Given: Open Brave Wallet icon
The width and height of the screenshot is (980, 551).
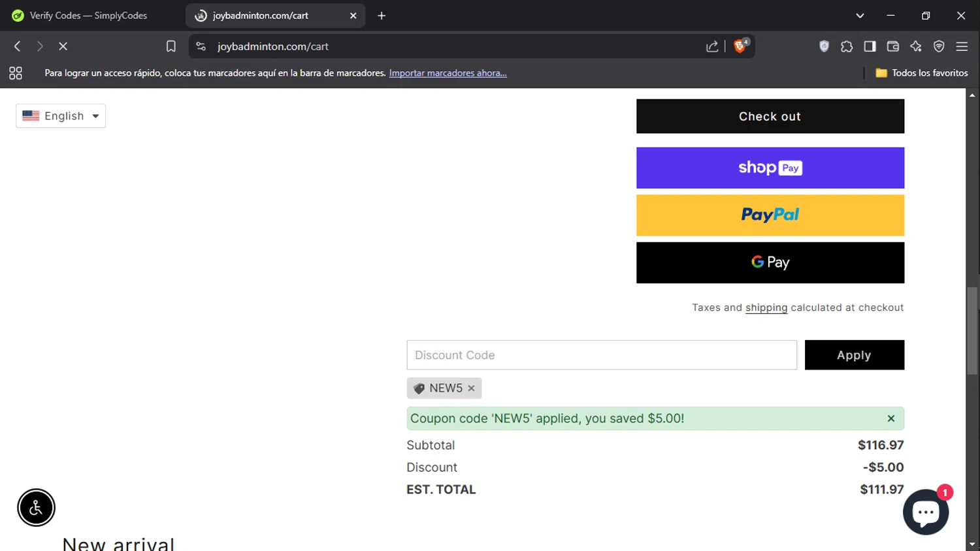Looking at the screenshot, I should pyautogui.click(x=892, y=46).
